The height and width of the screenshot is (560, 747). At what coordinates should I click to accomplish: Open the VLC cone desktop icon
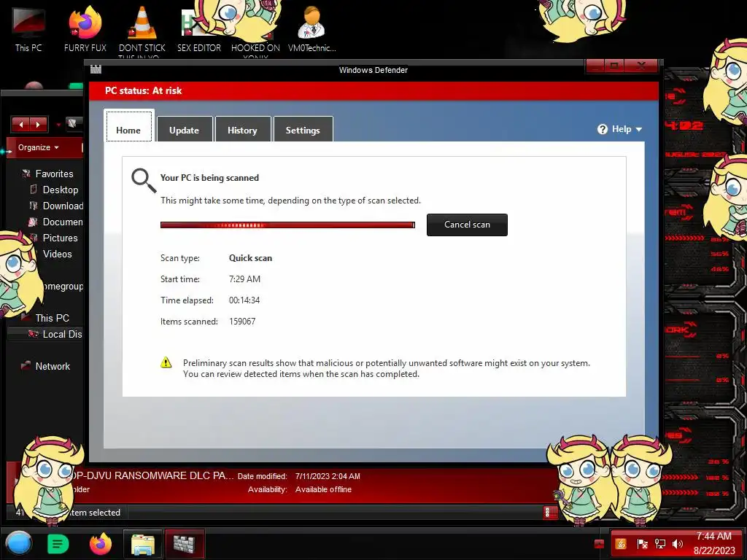142,28
